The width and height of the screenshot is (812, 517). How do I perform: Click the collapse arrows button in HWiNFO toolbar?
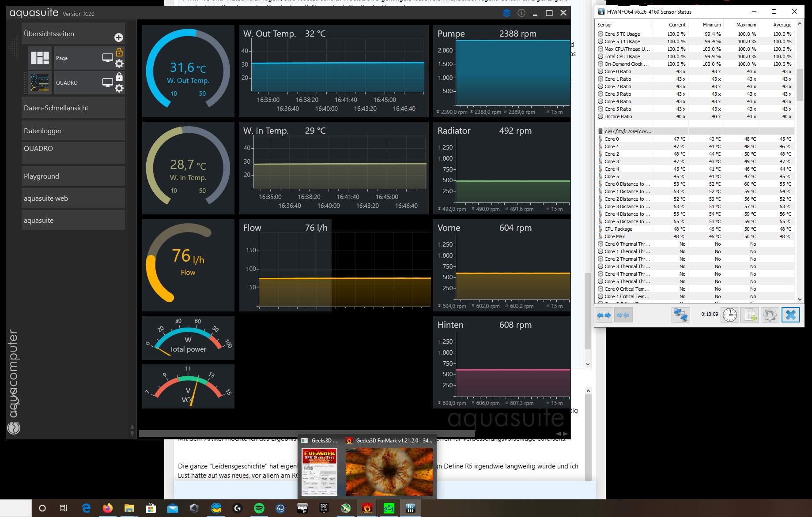point(623,315)
